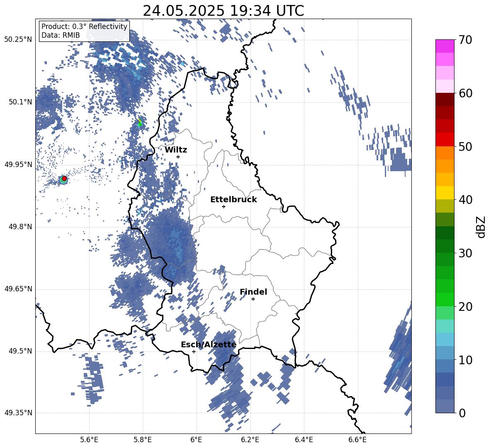Click the Findel city label
Viewport: 491px width, 448px height.
253,292
